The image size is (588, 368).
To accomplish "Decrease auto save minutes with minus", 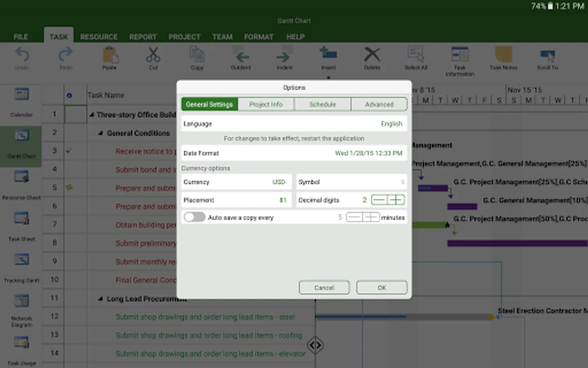I will (354, 217).
